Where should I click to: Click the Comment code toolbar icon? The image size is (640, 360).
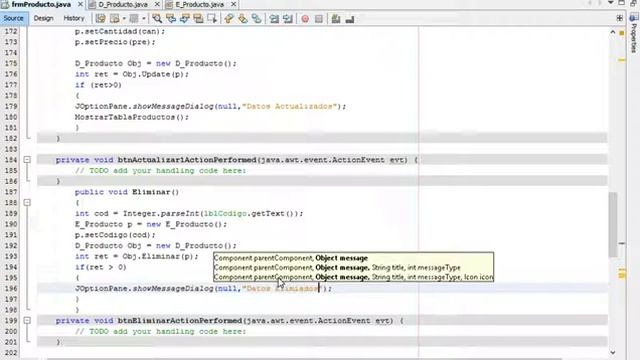point(336,19)
